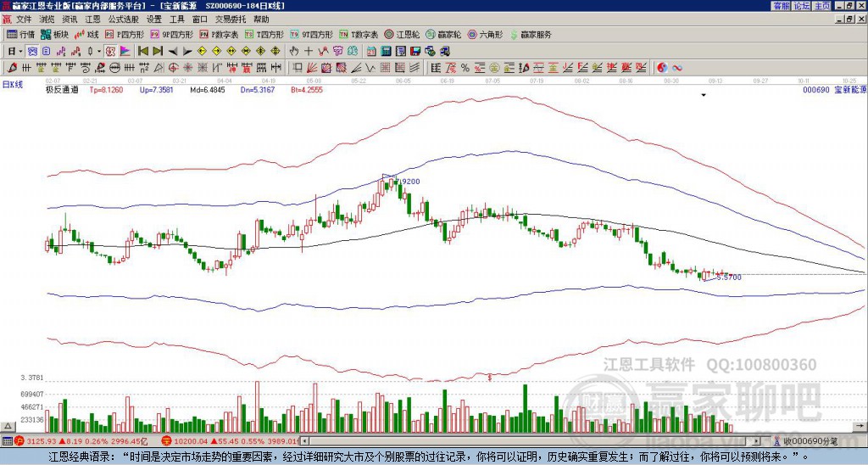Click the colored flag icon
This screenshot has width=868, height=465.
[125, 51]
